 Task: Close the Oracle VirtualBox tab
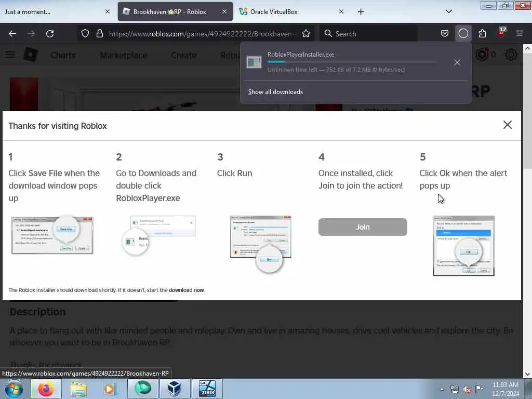341,11
